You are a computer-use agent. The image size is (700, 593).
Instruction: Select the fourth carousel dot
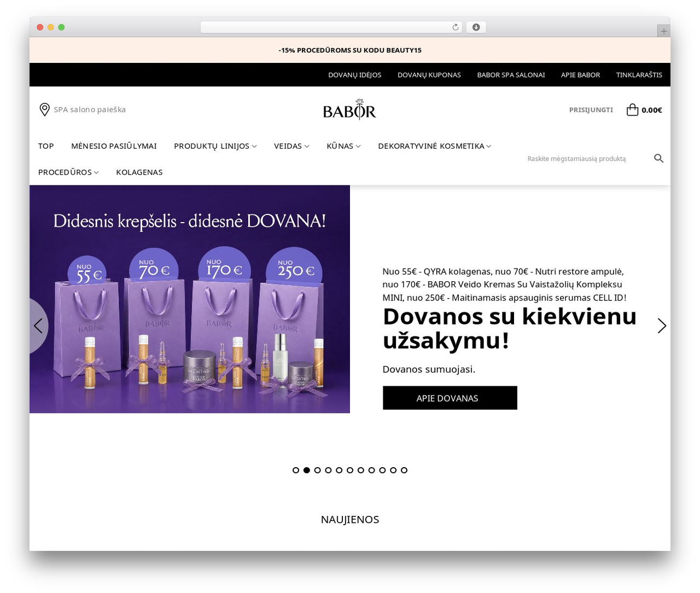328,470
